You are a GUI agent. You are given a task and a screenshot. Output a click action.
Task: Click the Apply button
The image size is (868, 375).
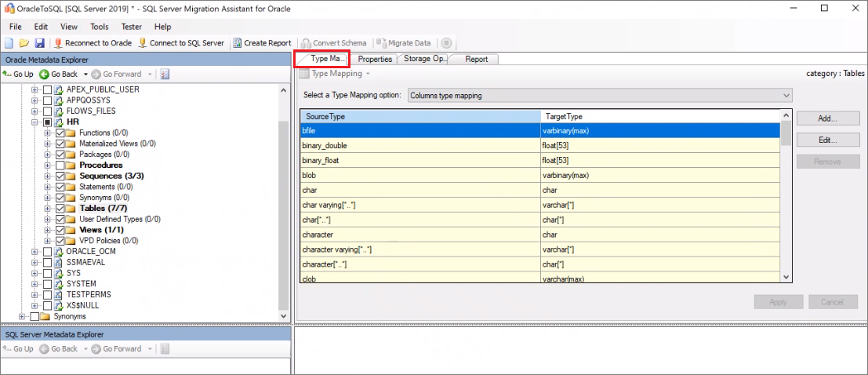779,302
